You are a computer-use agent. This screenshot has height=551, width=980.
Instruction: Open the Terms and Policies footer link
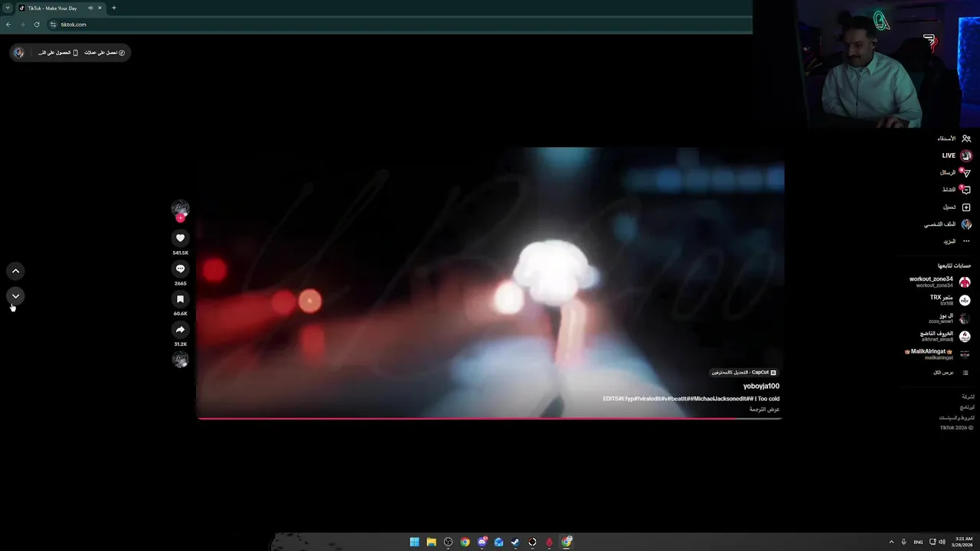tap(957, 418)
